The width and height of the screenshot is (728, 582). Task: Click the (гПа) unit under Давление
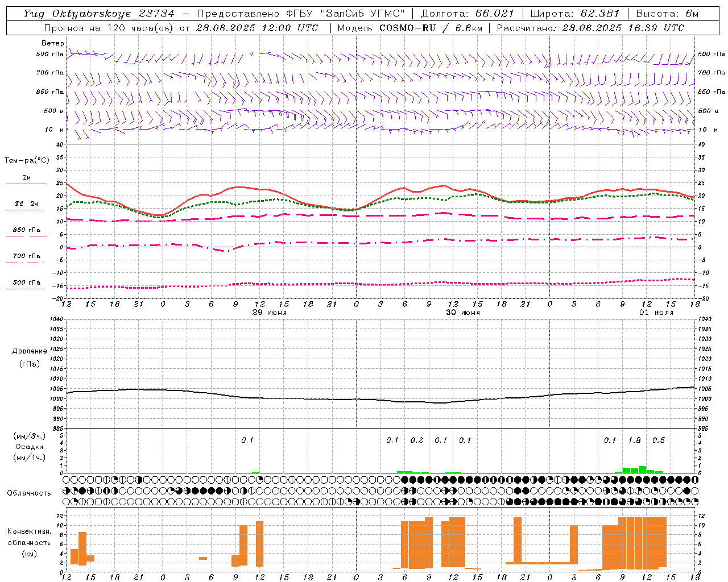(30, 364)
